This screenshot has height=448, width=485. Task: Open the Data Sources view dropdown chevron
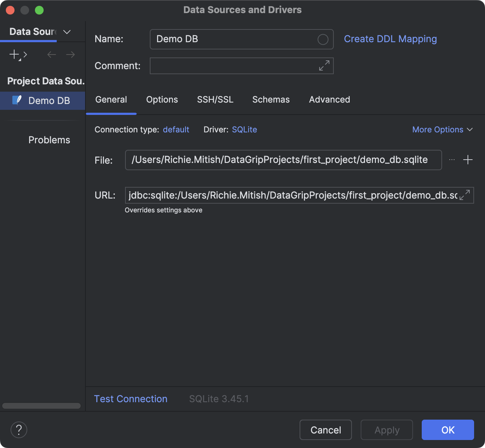pos(67,32)
